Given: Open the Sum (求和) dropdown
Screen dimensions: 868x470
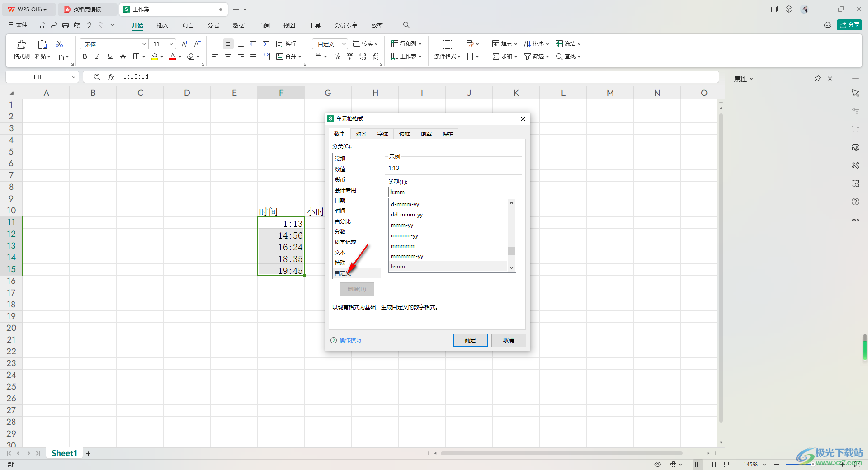Looking at the screenshot, I should click(x=505, y=56).
